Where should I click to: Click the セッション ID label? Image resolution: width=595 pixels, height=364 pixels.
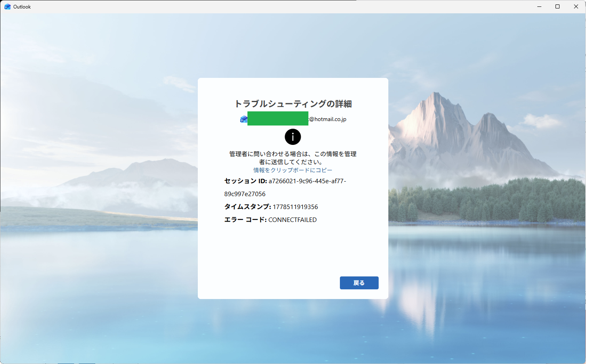pos(245,181)
